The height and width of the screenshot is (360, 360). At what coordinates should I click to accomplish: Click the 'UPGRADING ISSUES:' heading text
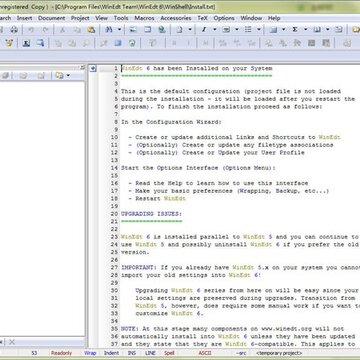(151, 214)
